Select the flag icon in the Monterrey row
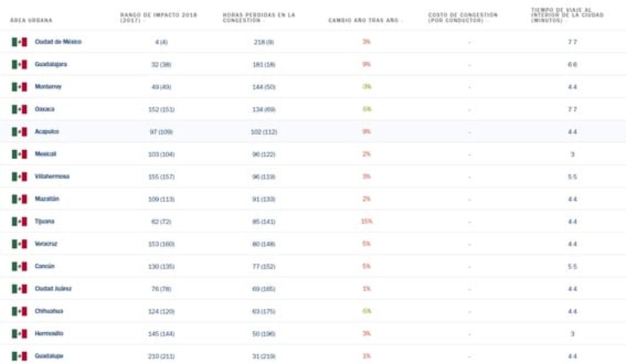Image resolution: width=626 pixels, height=364 pixels. pos(19,87)
